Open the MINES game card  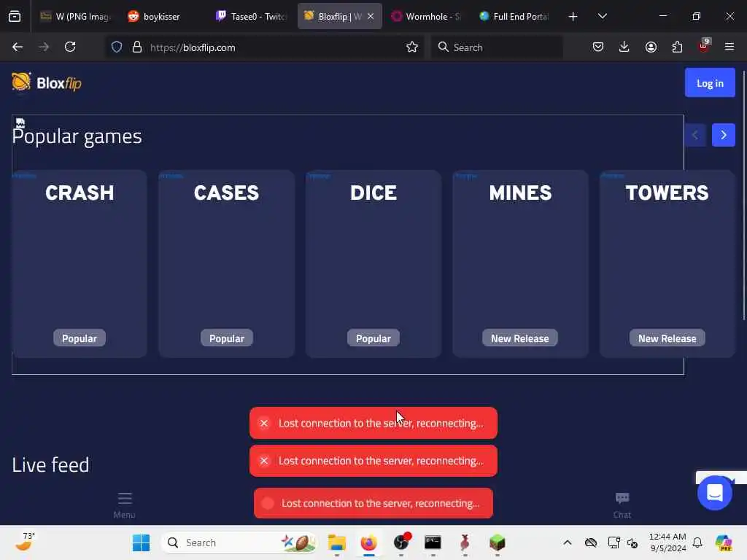pyautogui.click(x=520, y=263)
